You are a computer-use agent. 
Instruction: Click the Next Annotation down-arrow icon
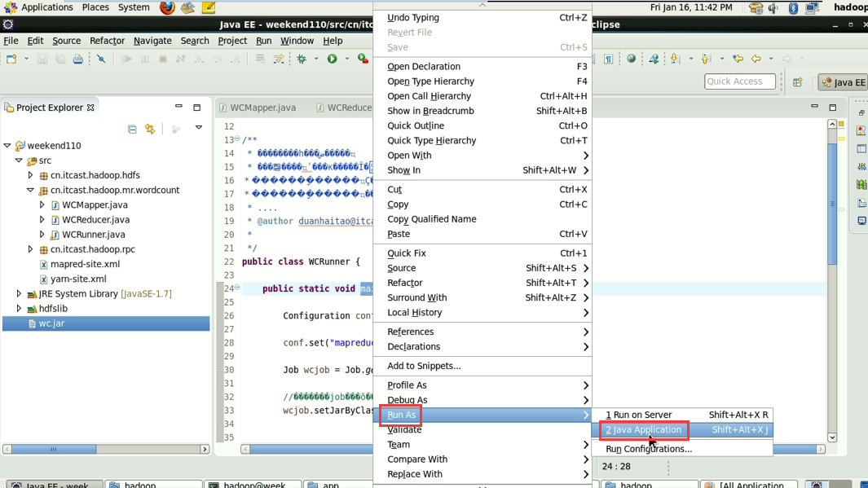pyautogui.click(x=676, y=59)
